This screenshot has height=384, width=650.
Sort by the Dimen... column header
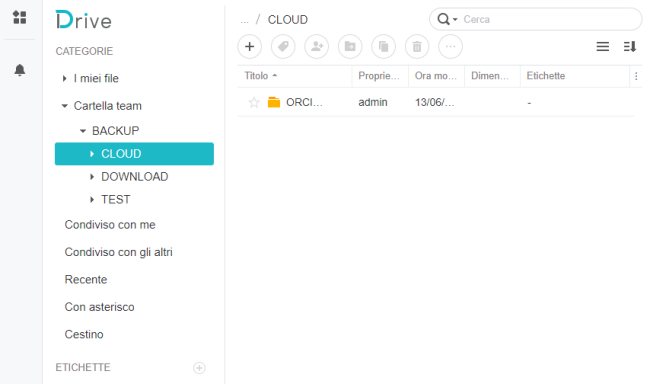click(492, 76)
